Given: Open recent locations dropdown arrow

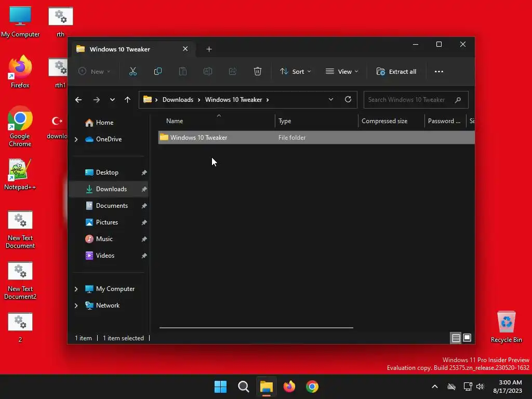Looking at the screenshot, I should (x=112, y=100).
